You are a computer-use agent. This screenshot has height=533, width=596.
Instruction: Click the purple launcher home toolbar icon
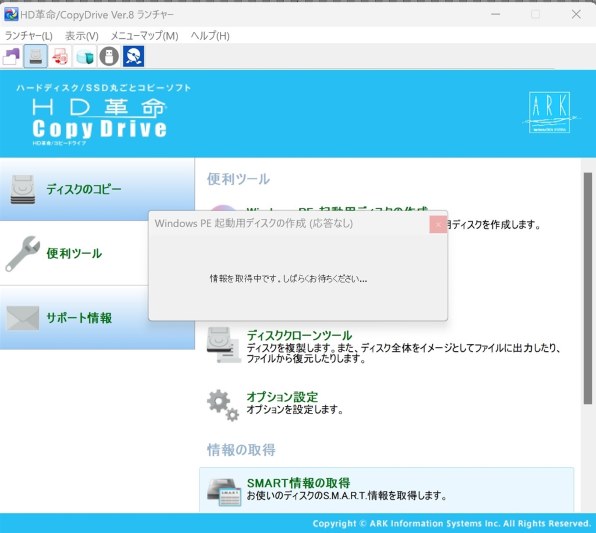click(x=11, y=56)
